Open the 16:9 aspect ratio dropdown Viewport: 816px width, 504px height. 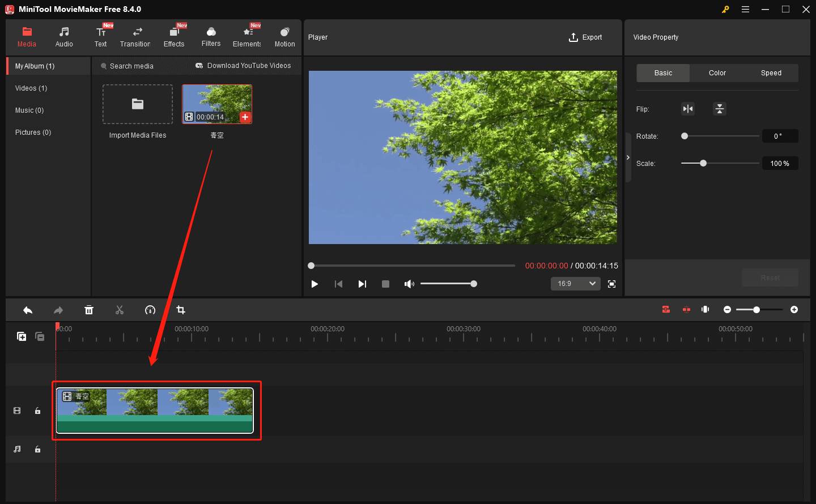click(x=575, y=284)
